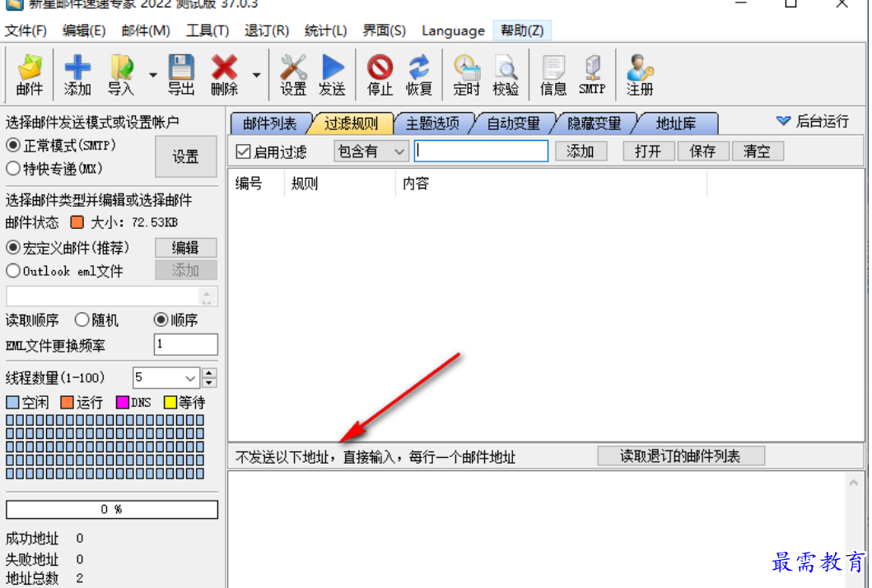Open the 文件(F) menu

coord(26,30)
